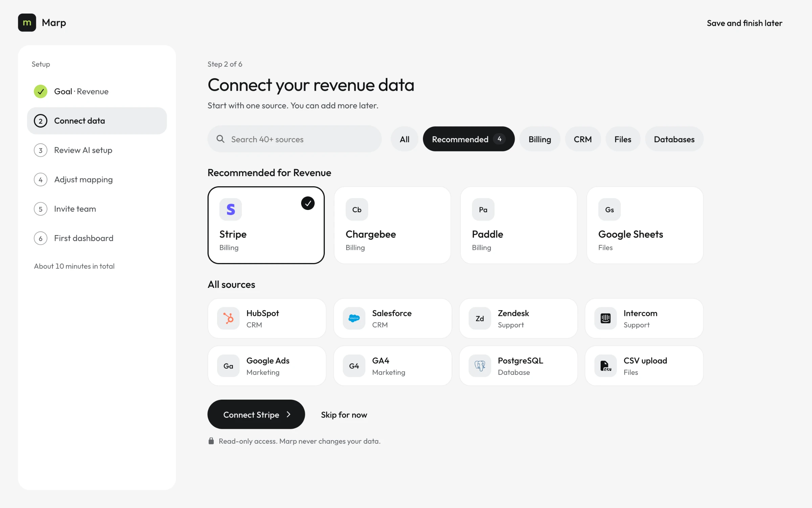Click the Zendesk Zd icon

pyautogui.click(x=480, y=318)
